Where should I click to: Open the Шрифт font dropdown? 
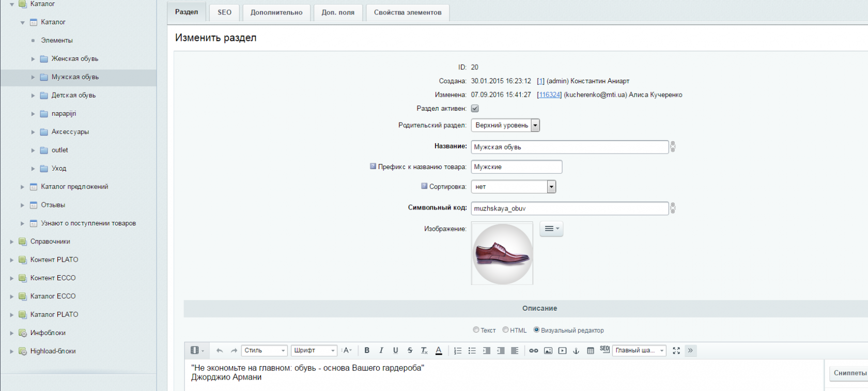click(314, 351)
